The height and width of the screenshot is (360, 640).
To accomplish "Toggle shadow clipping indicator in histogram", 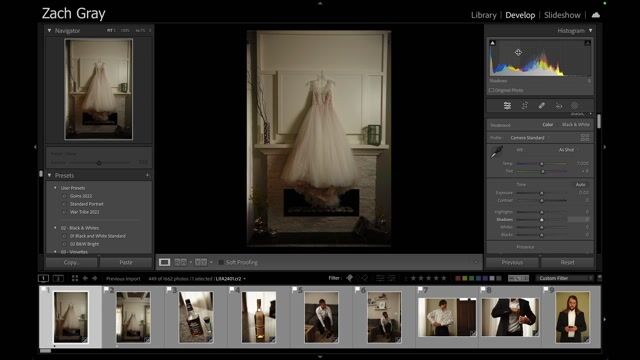I will click(x=493, y=43).
